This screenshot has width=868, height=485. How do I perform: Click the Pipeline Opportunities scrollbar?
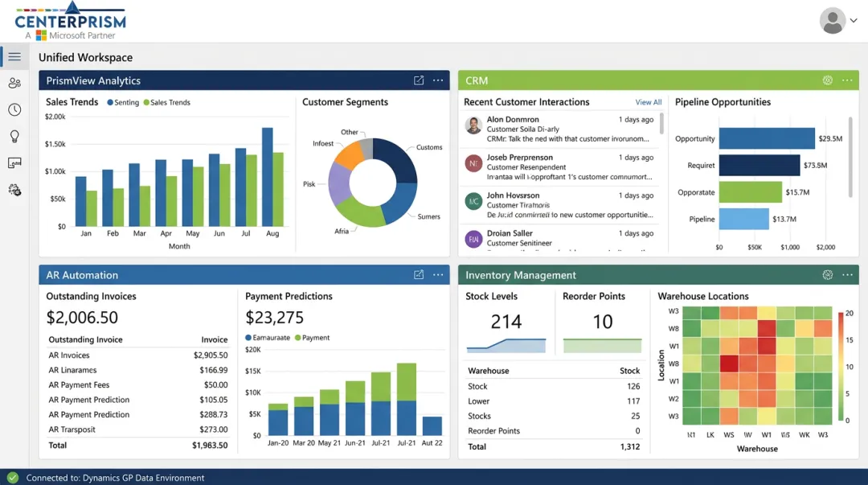point(850,157)
